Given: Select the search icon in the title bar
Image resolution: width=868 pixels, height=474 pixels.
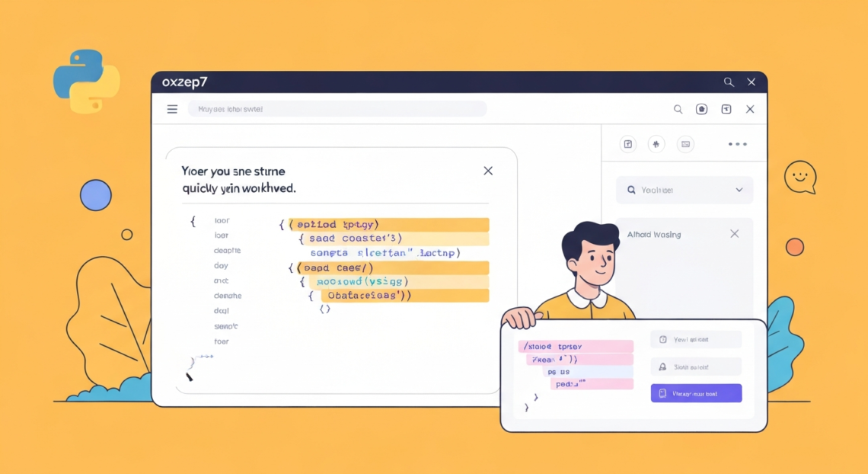Looking at the screenshot, I should [x=728, y=82].
